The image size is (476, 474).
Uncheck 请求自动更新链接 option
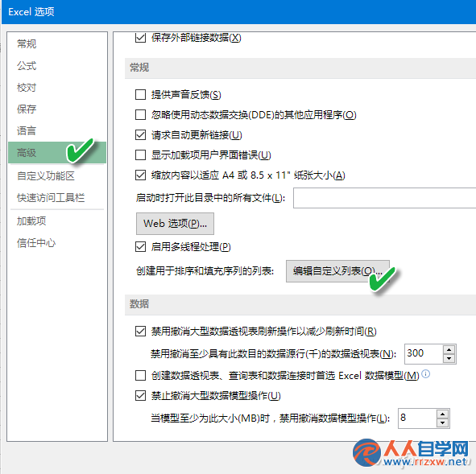coord(140,134)
